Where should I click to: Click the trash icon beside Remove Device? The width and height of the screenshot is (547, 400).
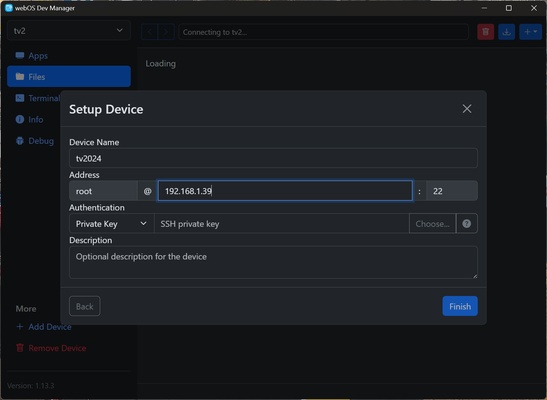point(20,348)
